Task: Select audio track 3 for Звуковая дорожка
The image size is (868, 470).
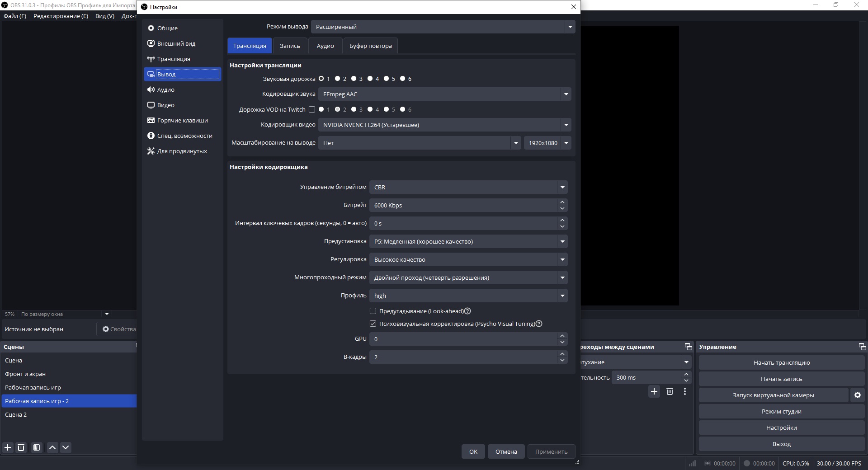Action: point(354,79)
